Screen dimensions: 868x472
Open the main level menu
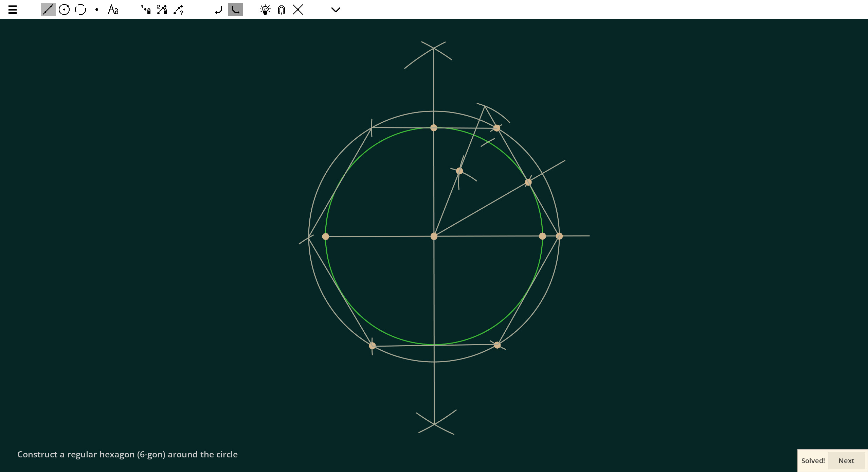coord(12,9)
